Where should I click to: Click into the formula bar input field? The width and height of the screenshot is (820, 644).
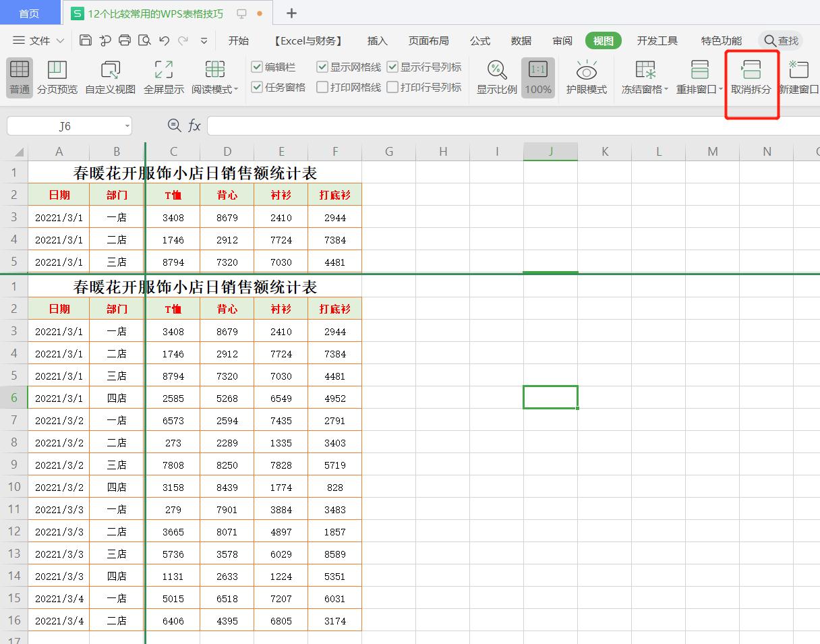click(512, 126)
